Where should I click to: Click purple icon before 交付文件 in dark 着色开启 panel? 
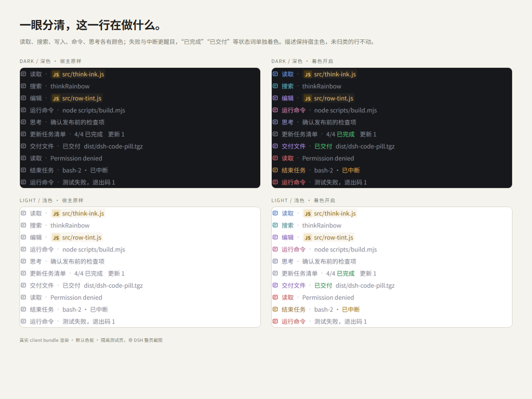(275, 146)
